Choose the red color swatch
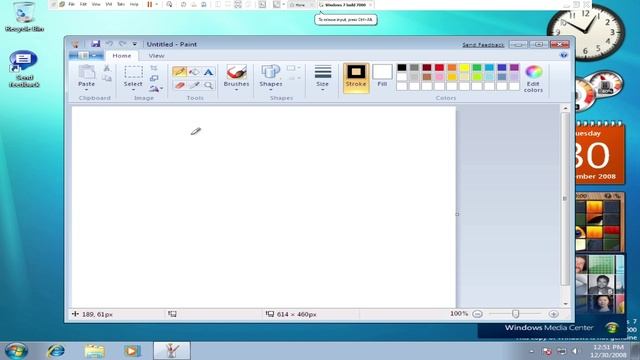Image resolution: width=640 pixels, height=360 pixels. click(439, 67)
